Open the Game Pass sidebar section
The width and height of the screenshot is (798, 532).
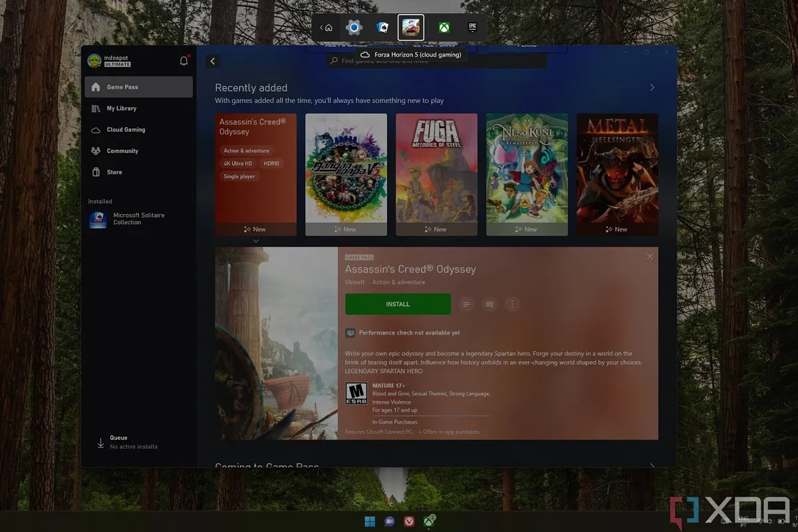[x=139, y=87]
